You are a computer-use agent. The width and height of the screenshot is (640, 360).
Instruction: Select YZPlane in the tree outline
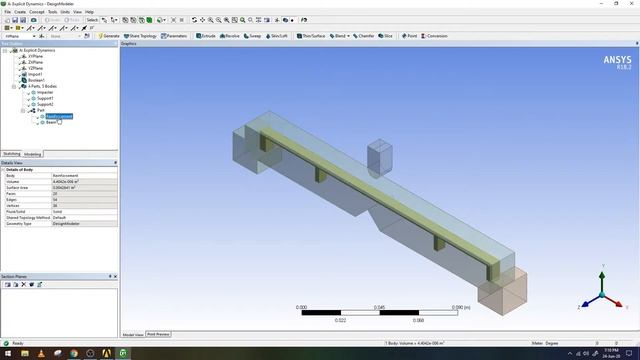coord(36,68)
